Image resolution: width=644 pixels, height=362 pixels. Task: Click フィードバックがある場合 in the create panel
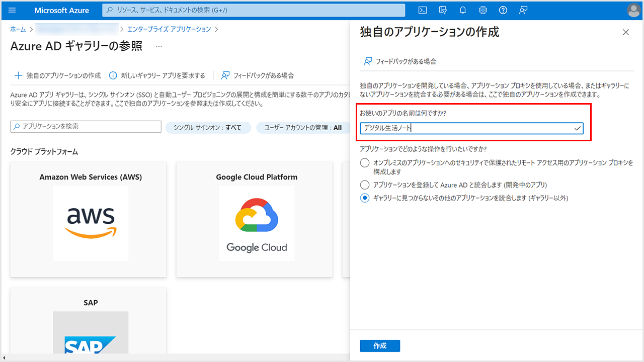(x=400, y=61)
